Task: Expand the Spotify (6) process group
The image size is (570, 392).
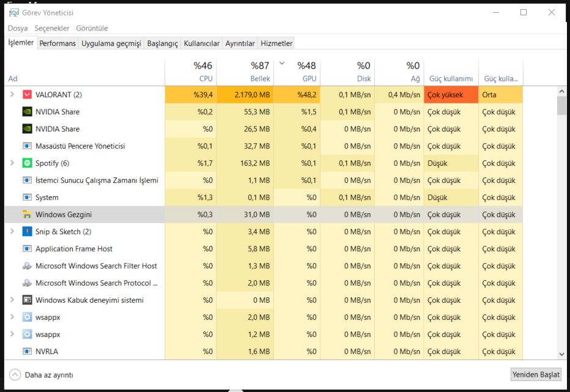Action: (12, 163)
